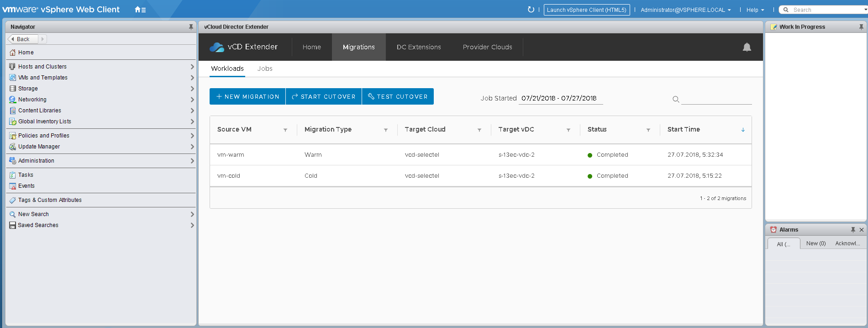This screenshot has height=328, width=868.
Task: Open Source VM column filter
Action: [x=285, y=130]
